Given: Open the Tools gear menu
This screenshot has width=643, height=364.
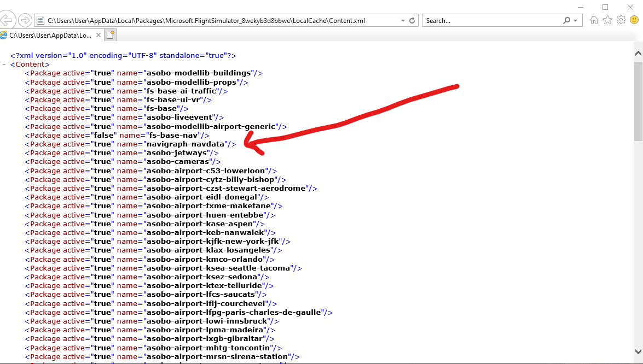Looking at the screenshot, I should click(x=621, y=20).
